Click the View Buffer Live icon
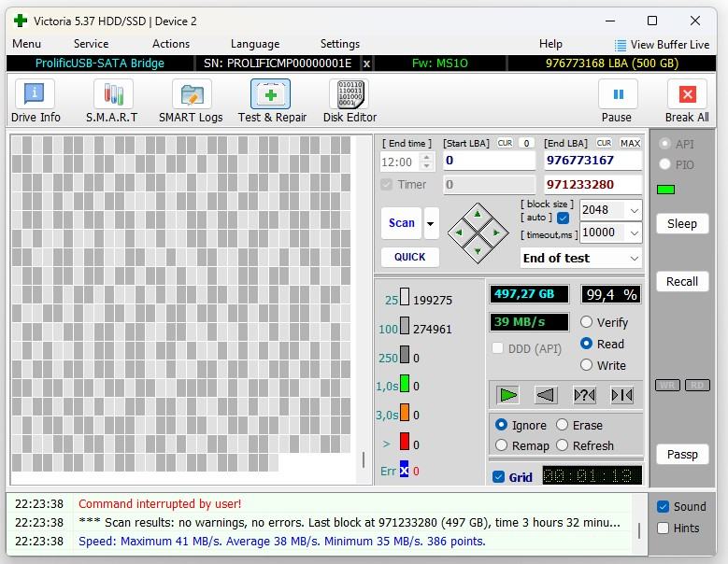 click(621, 45)
